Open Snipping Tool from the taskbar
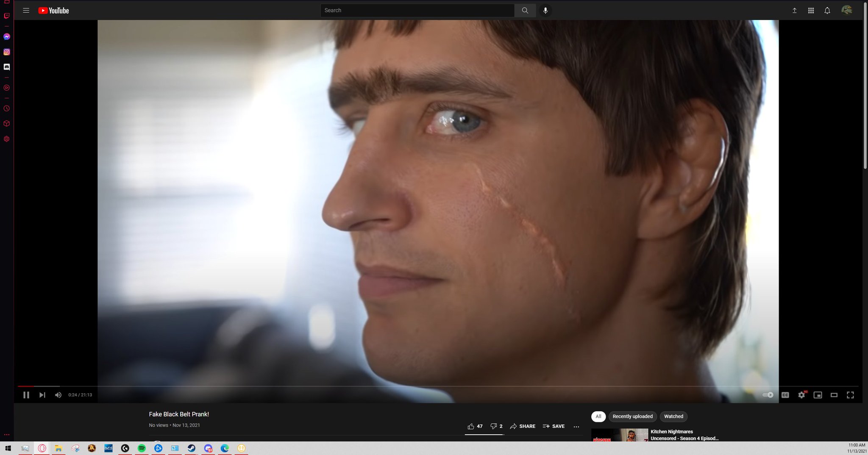The image size is (868, 455). tap(75, 448)
